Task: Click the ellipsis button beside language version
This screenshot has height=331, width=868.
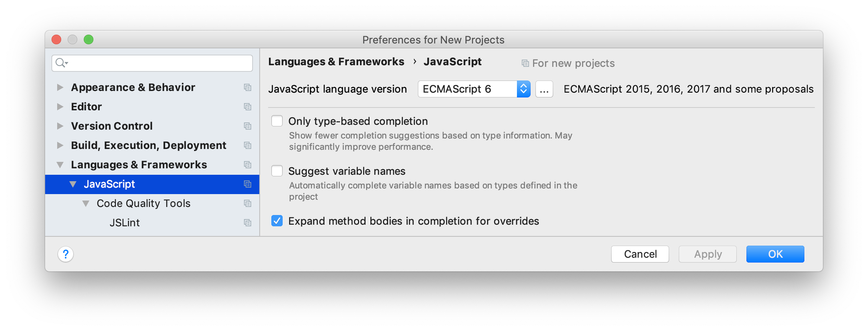Action: coord(544,89)
